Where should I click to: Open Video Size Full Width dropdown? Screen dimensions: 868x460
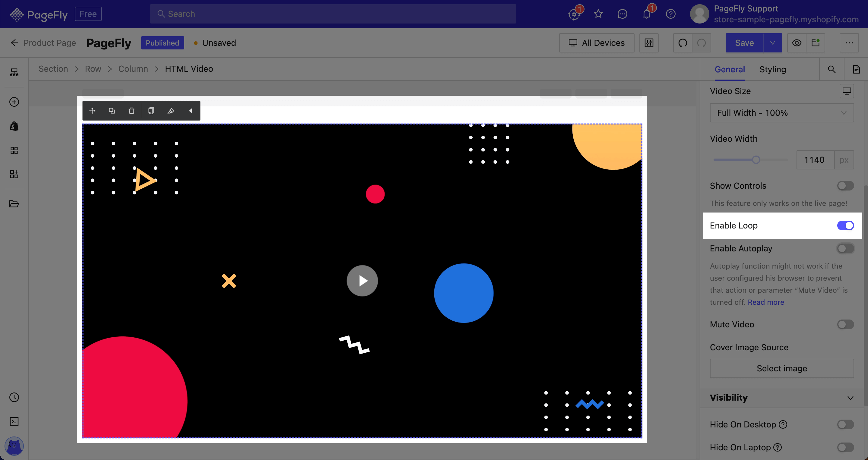point(782,112)
